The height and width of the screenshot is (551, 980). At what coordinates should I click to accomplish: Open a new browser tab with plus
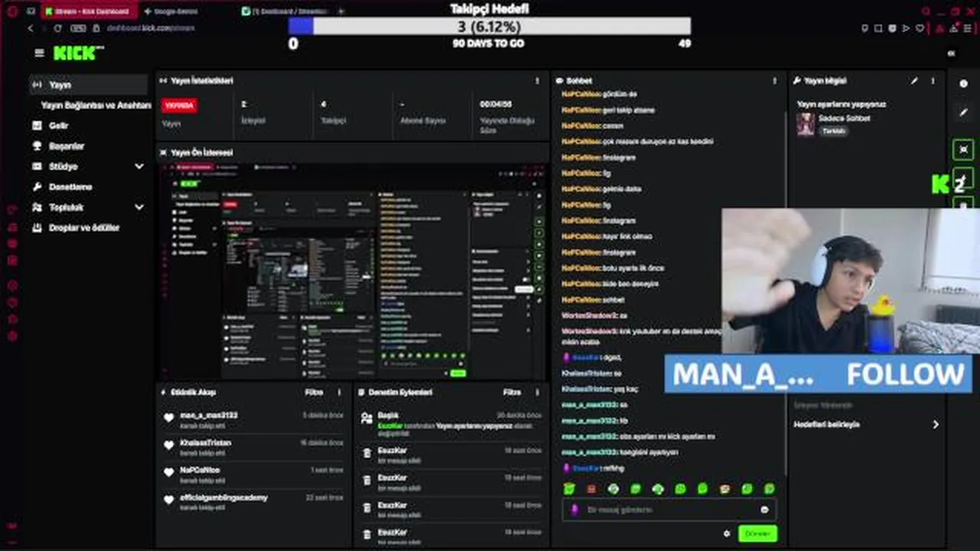point(341,11)
